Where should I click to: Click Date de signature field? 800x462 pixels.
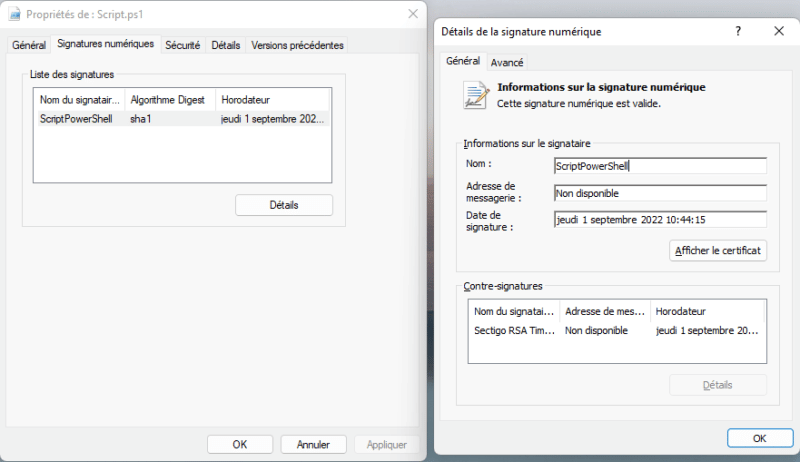tap(660, 220)
